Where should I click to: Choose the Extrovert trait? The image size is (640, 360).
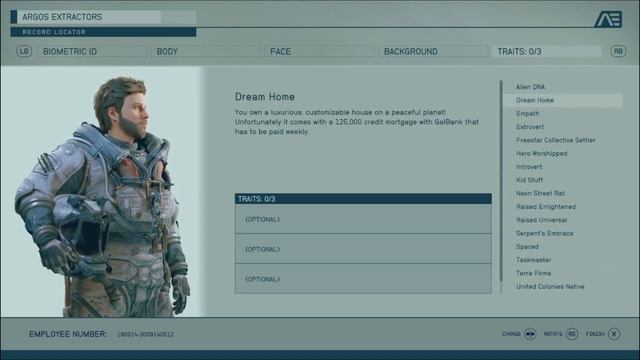[530, 127]
